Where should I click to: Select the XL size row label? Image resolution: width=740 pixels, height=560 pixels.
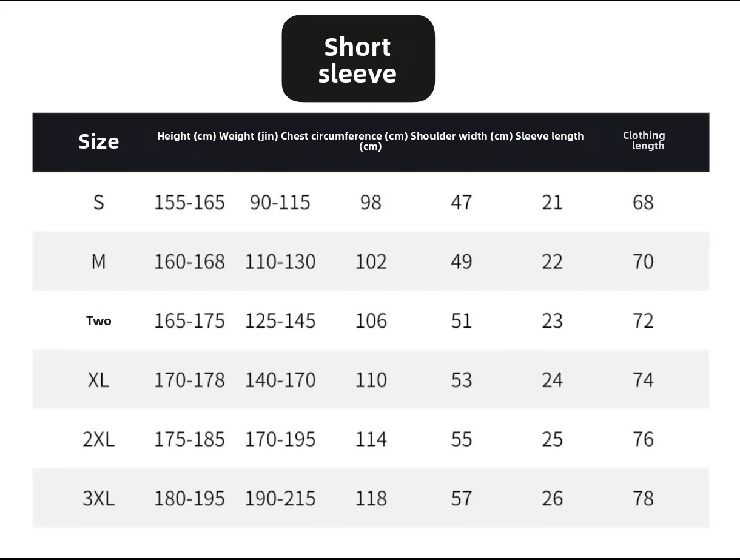click(x=98, y=380)
